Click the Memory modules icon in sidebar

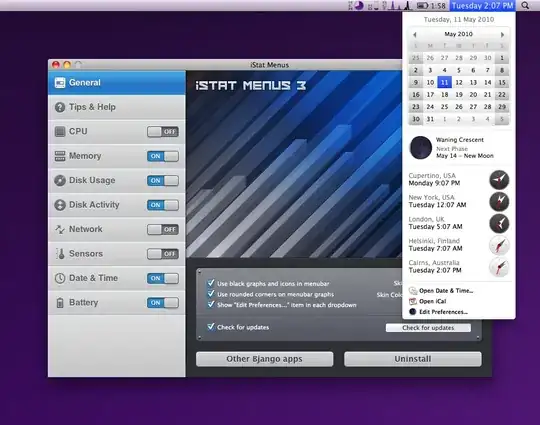tap(60, 156)
